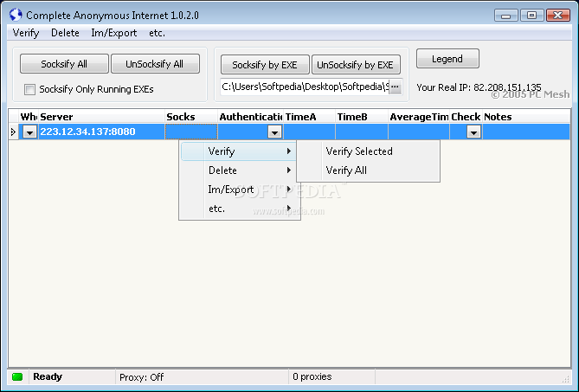The image size is (579, 392).
Task: Click the Check column header
Action: (x=466, y=117)
